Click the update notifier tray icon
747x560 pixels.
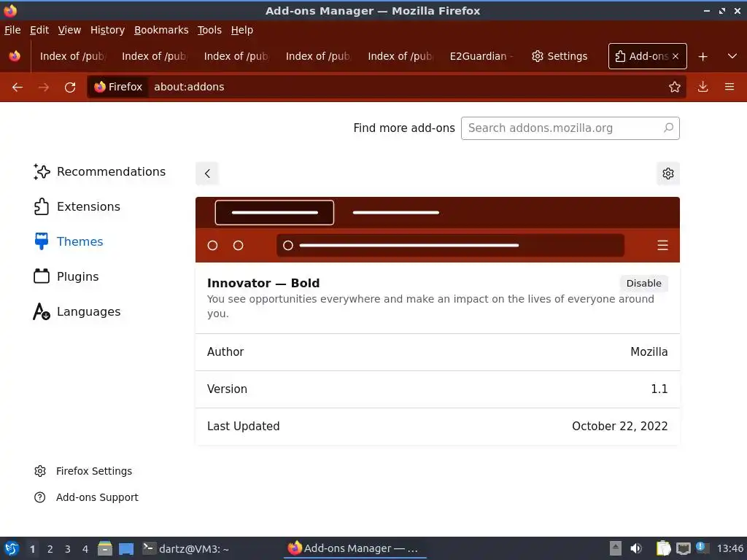pyautogui.click(x=703, y=548)
